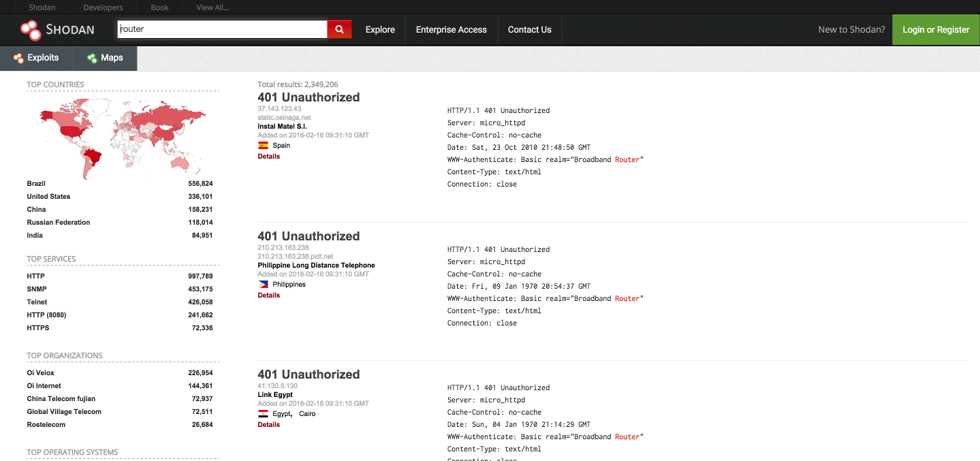
Task: Click the Spain flag icon
Action: coord(263,145)
